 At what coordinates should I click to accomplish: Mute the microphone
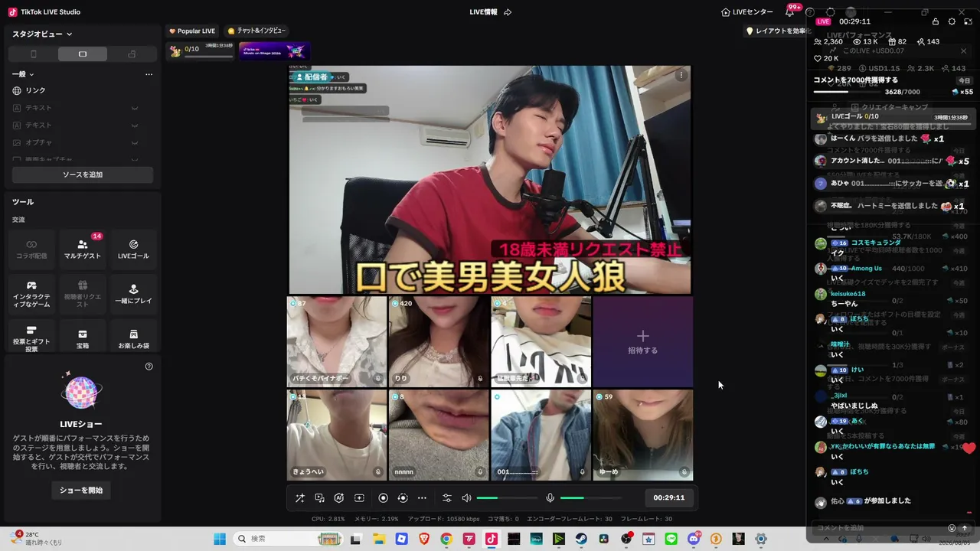(550, 498)
